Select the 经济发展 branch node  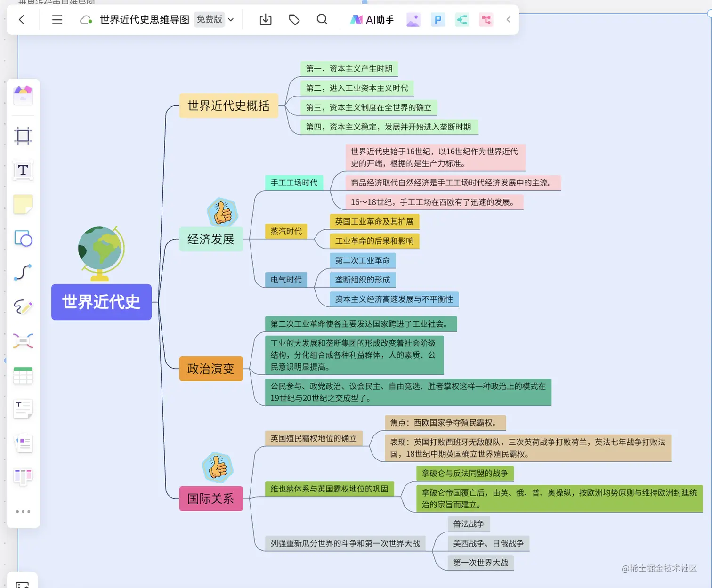pos(211,239)
